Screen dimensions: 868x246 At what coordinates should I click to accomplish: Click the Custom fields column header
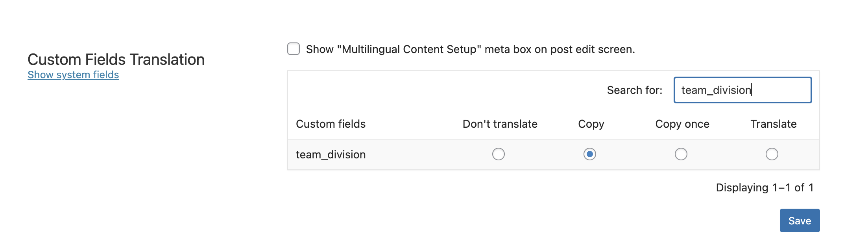[331, 124]
